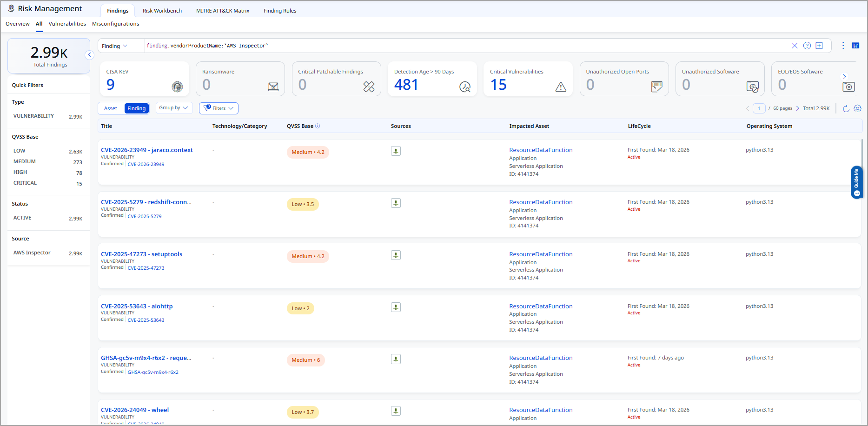This screenshot has height=426, width=868.
Task: Go to next page arrow
Action: coord(798,108)
